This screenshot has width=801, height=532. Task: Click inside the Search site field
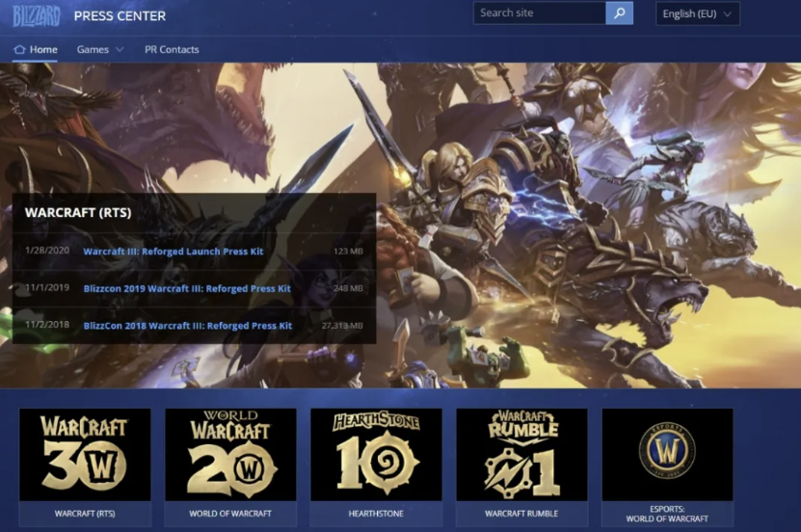(x=539, y=13)
